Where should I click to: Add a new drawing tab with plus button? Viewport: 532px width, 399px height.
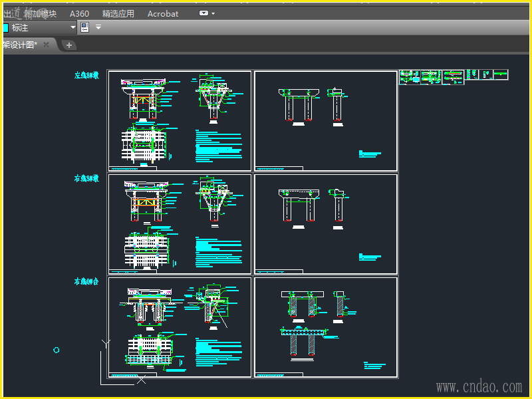[69, 45]
